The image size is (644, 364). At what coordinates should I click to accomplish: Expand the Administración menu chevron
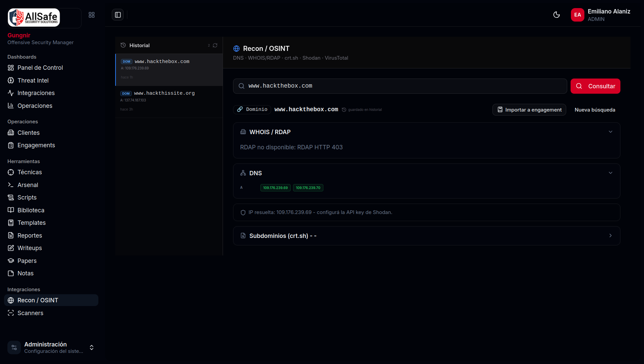coord(92,347)
